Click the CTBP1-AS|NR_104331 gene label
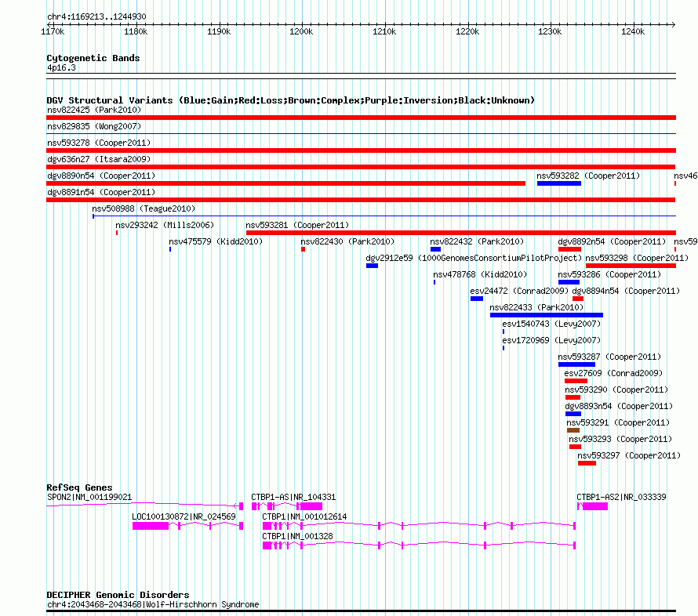 pos(293,497)
